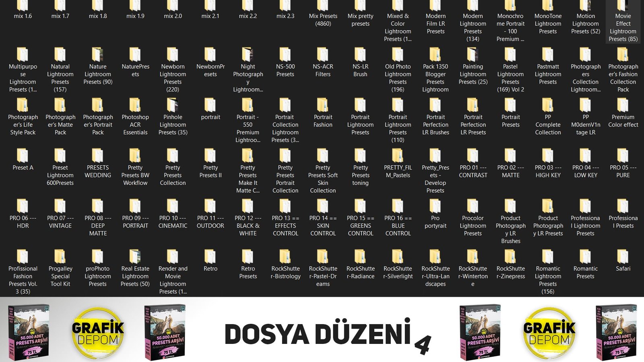Select the Pastmatt Lightroom Presets folder
644x362 pixels.
(x=548, y=66)
